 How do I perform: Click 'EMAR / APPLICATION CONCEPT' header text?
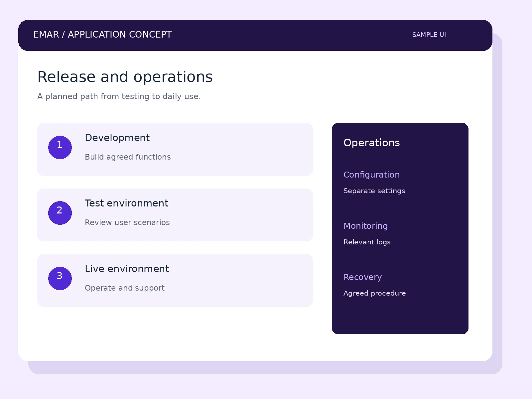(102, 35)
